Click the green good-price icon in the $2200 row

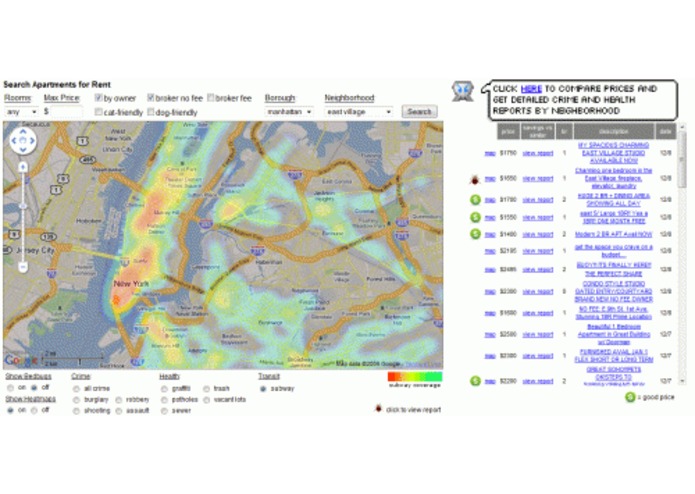[475, 381]
